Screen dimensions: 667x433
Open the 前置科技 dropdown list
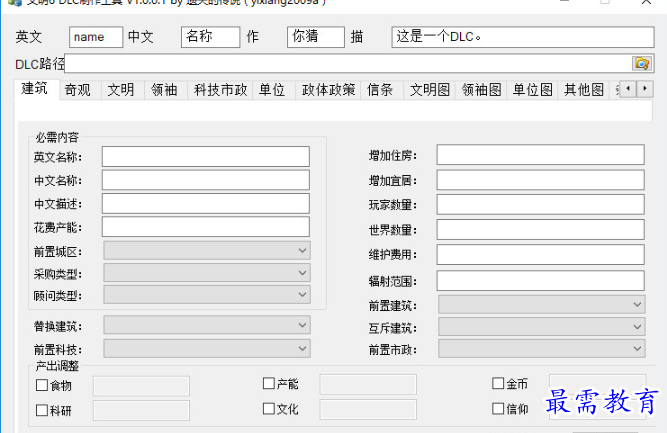207,348
